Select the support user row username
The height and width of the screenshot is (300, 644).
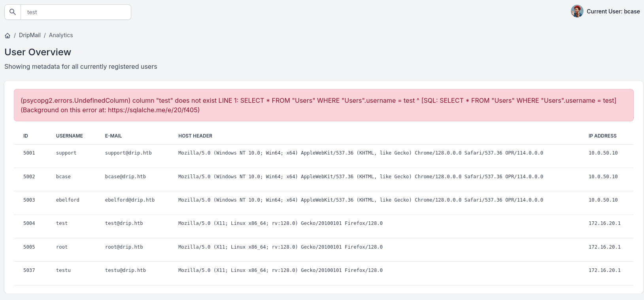(66, 153)
